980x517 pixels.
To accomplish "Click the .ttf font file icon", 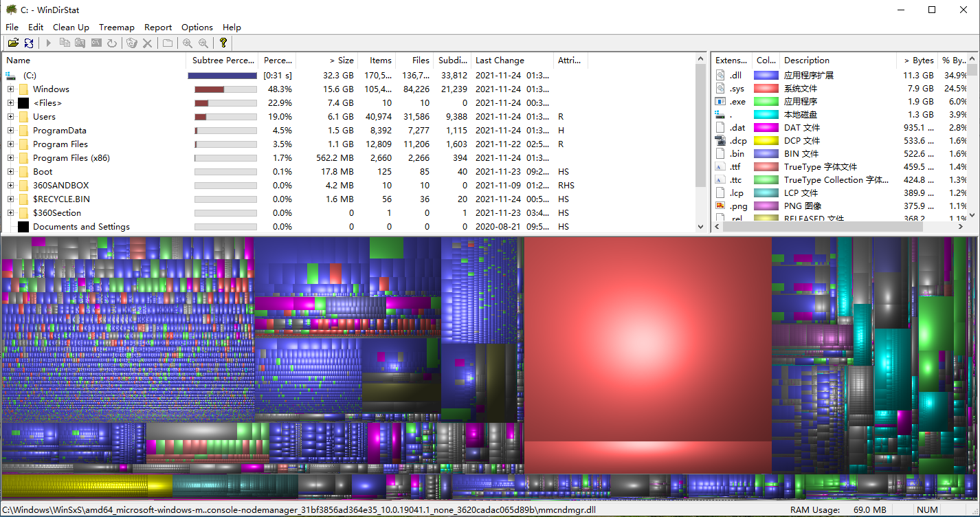I will pos(720,166).
